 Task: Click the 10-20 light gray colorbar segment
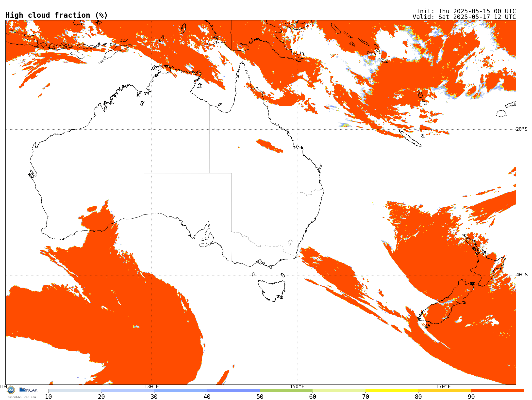point(75,391)
